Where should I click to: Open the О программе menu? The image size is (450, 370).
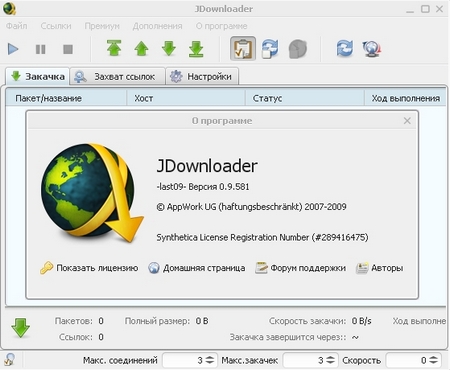(x=221, y=26)
